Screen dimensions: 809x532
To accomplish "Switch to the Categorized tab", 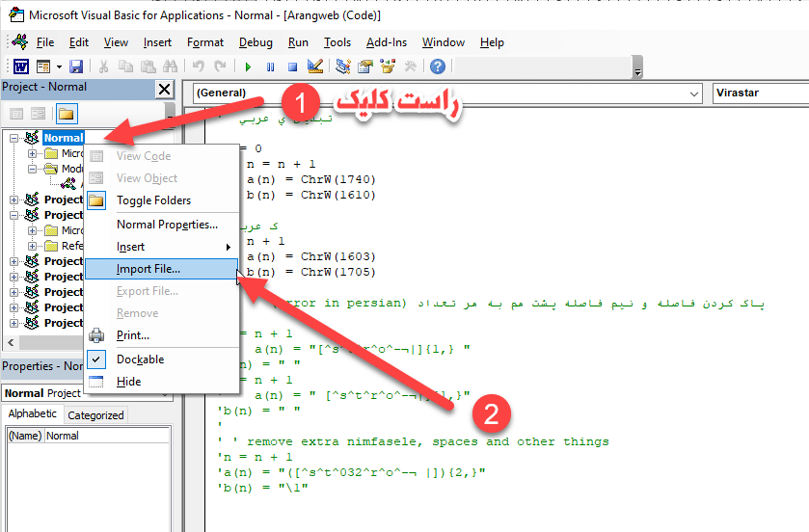I will click(95, 415).
